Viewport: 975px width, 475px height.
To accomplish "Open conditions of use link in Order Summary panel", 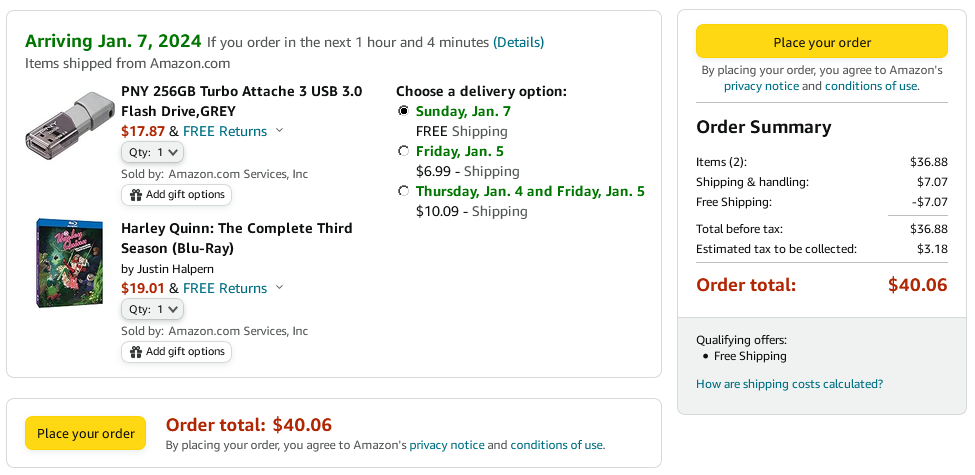I will 871,86.
